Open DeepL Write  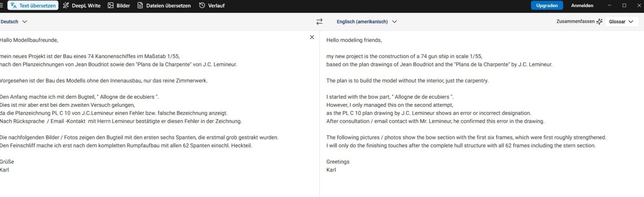(x=81, y=5)
